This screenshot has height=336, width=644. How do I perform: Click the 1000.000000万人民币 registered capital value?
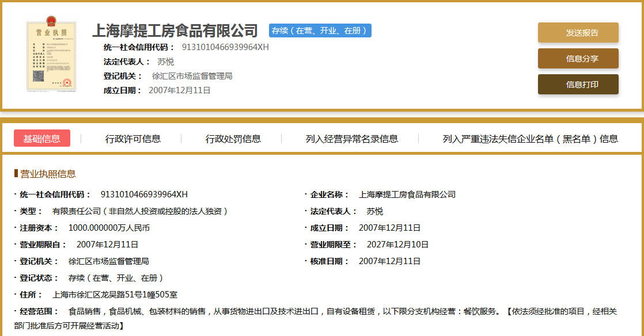(109, 228)
